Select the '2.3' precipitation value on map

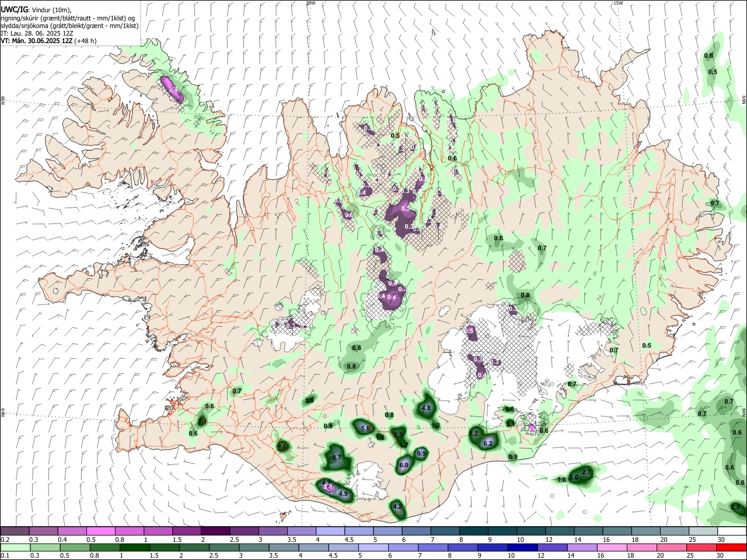tap(398, 435)
